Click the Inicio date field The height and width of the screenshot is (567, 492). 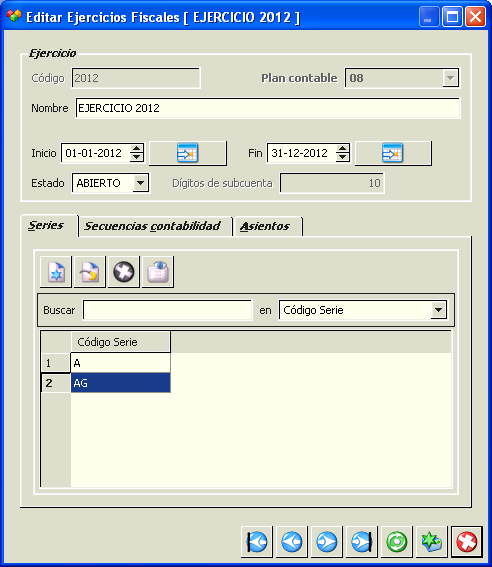[x=95, y=153]
